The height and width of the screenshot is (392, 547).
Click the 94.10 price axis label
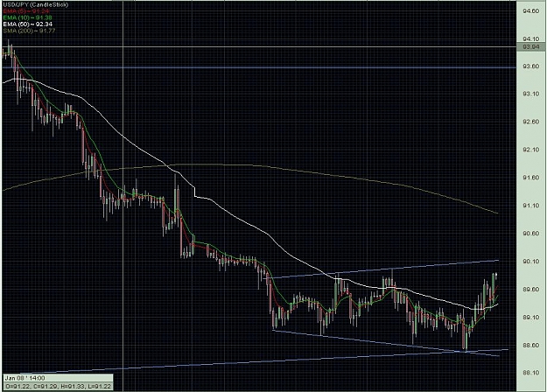[530, 38]
